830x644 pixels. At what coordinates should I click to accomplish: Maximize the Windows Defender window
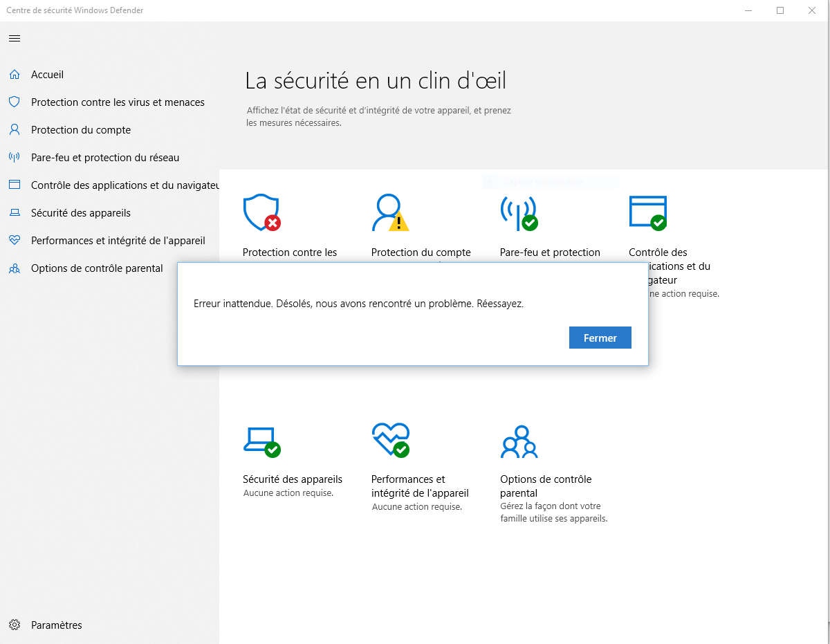pyautogui.click(x=780, y=10)
